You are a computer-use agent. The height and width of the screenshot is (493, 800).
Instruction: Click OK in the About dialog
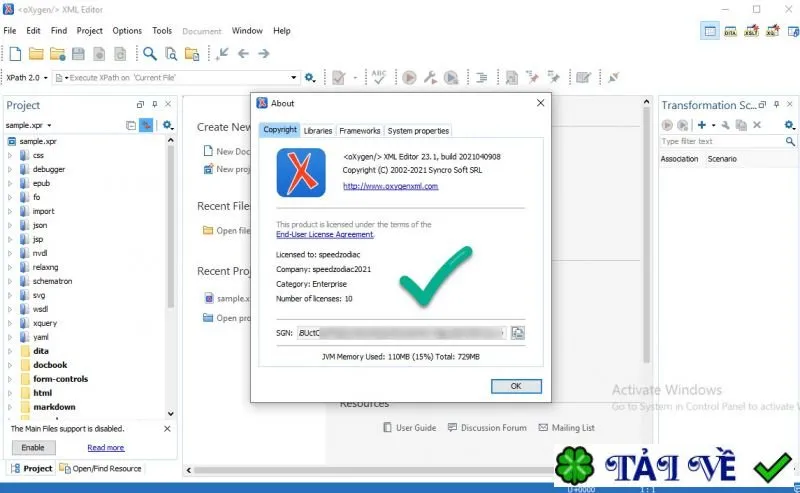pyautogui.click(x=516, y=386)
